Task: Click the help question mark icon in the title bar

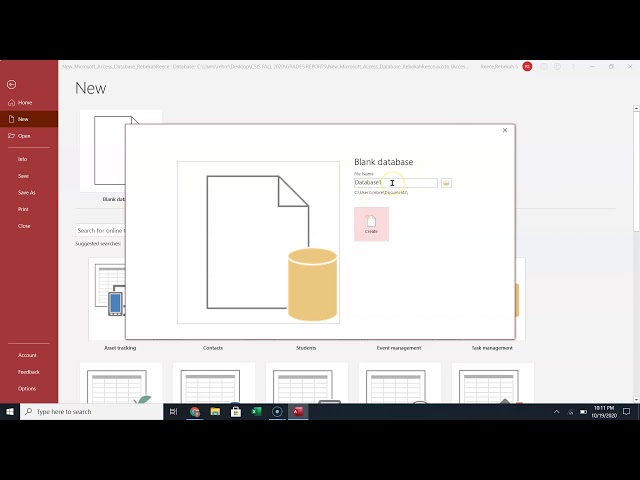Action: tap(573, 67)
